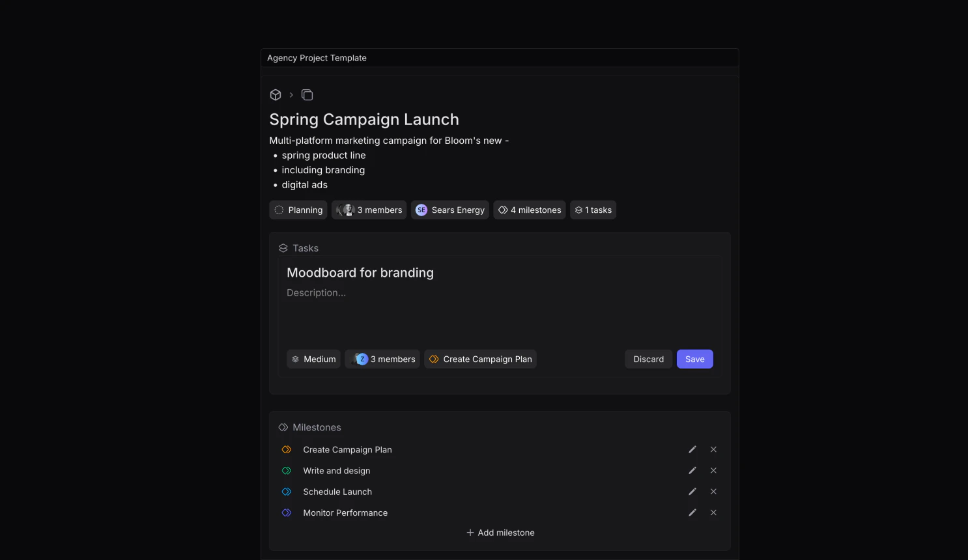968x560 pixels.
Task: Open the 3 members assignee picker on the task
Action: point(382,359)
